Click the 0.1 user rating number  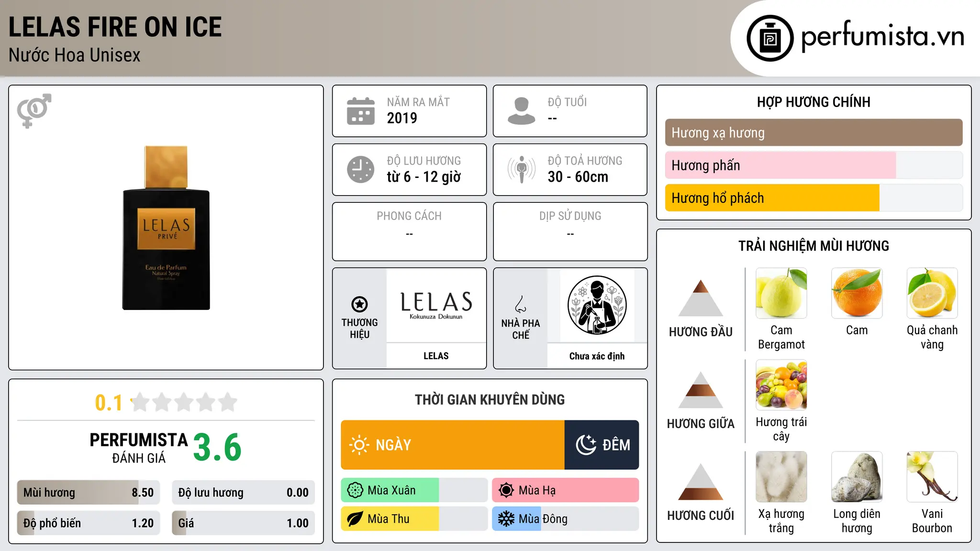click(109, 403)
